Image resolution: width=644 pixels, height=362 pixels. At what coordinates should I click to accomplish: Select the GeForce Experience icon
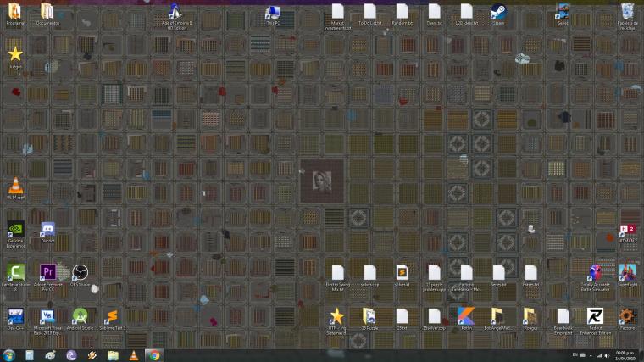click(x=15, y=235)
